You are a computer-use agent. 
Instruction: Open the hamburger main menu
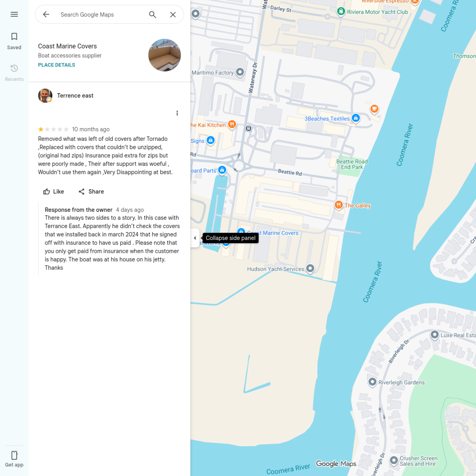coord(14,14)
